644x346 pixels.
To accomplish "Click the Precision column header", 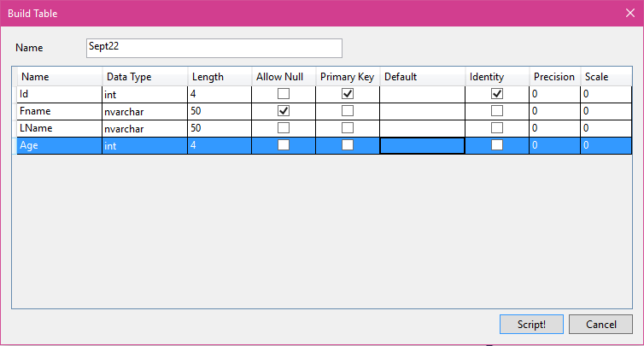I will [554, 77].
